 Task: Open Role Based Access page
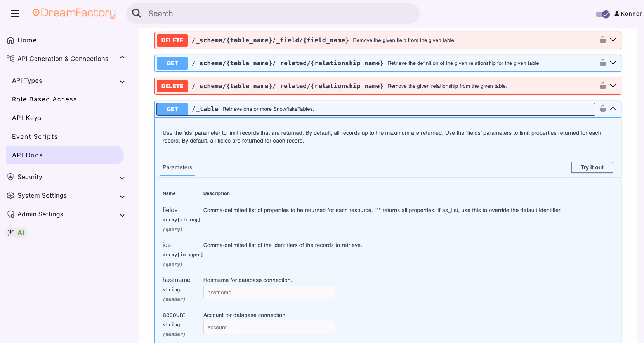[44, 99]
